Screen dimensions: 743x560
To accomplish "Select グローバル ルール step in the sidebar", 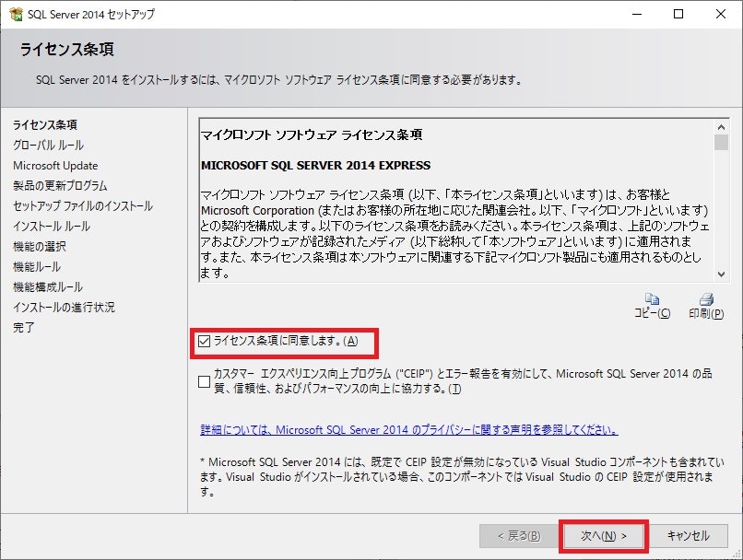I will coord(48,146).
